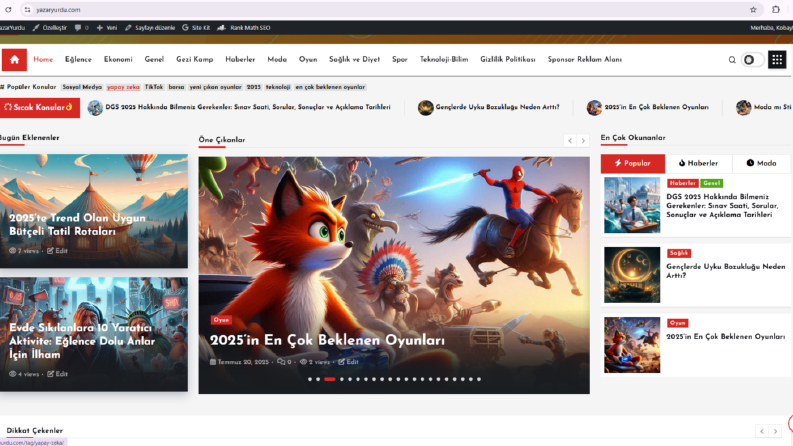The image size is (793, 446).
Task: Open Sponsor Reklam Alanı page
Action: [585, 60]
